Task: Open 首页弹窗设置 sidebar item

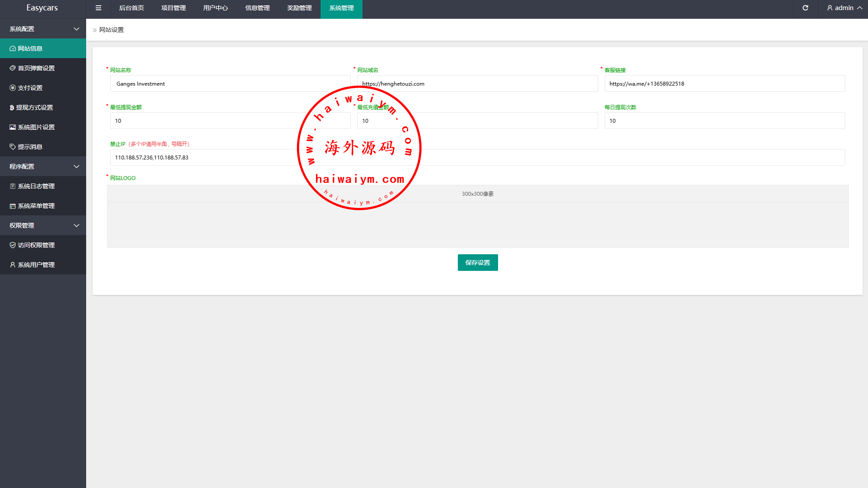Action: point(36,68)
